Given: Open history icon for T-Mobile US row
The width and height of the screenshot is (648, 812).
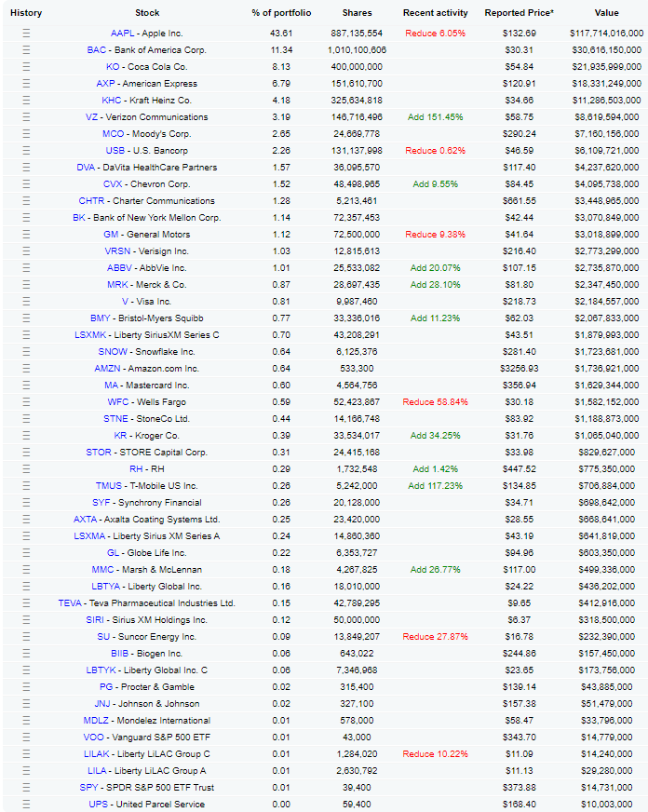Looking at the screenshot, I should coord(26,486).
